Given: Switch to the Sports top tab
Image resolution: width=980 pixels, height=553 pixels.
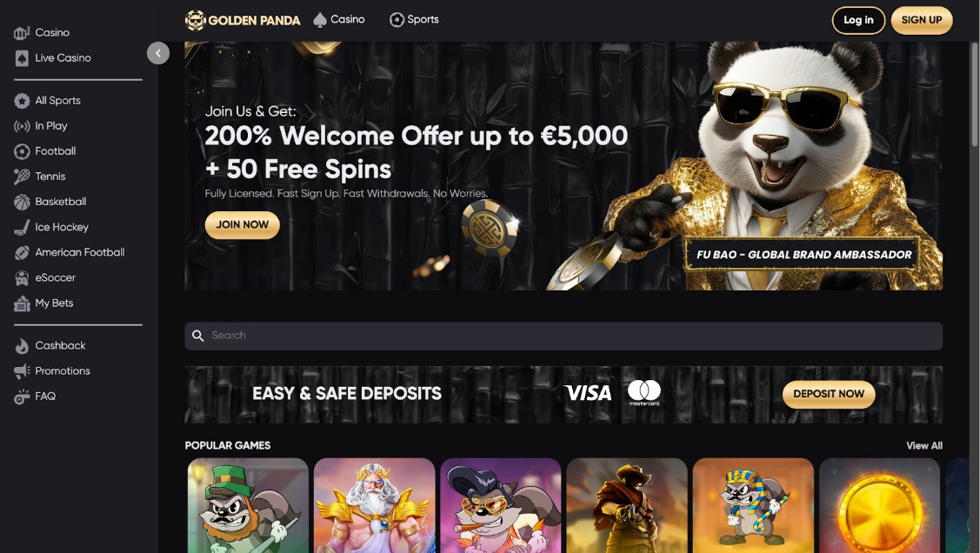Looking at the screenshot, I should click(414, 19).
